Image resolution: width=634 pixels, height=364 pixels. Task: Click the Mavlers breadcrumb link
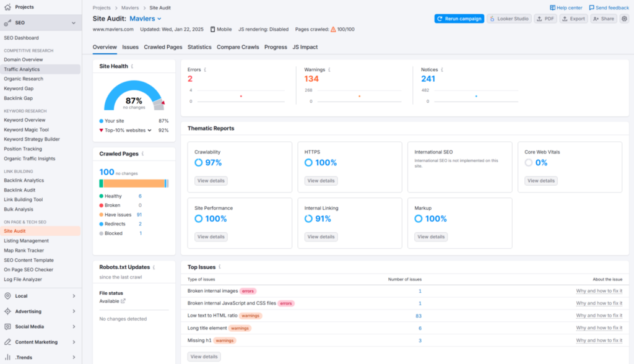click(x=130, y=7)
